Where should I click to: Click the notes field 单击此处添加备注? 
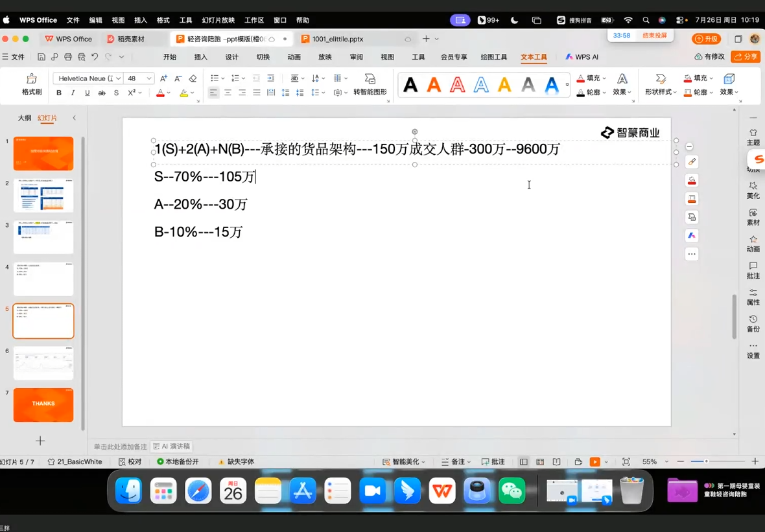[x=120, y=446]
